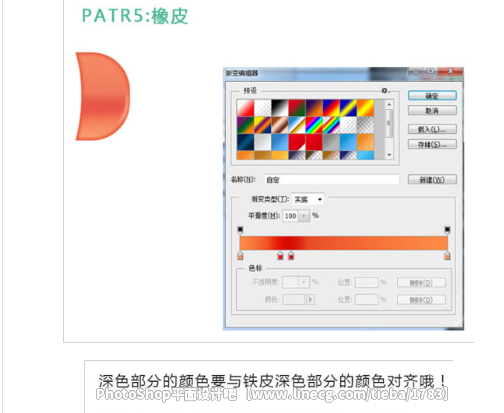The width and height of the screenshot is (504, 413).
Task: Open the 渐变类型 gradient type dropdown
Action: click(x=308, y=199)
